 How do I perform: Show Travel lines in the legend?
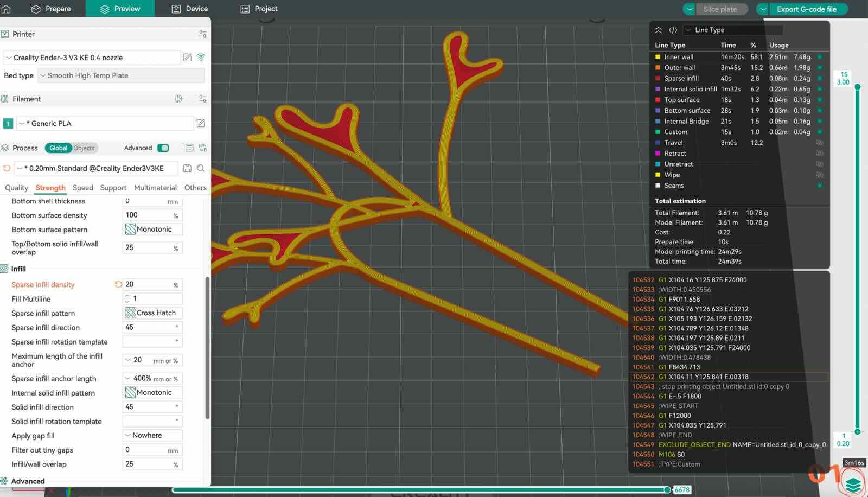coord(819,143)
